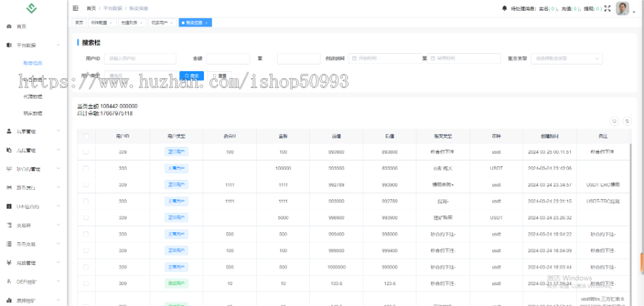
Task: Click the 质押挖矿 bar-chart icon
Action: pos(9,300)
